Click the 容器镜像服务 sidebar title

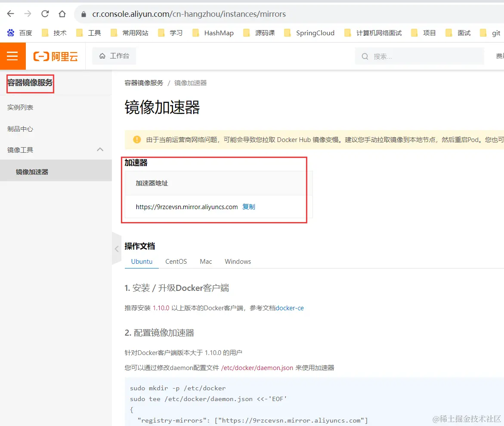[30, 83]
